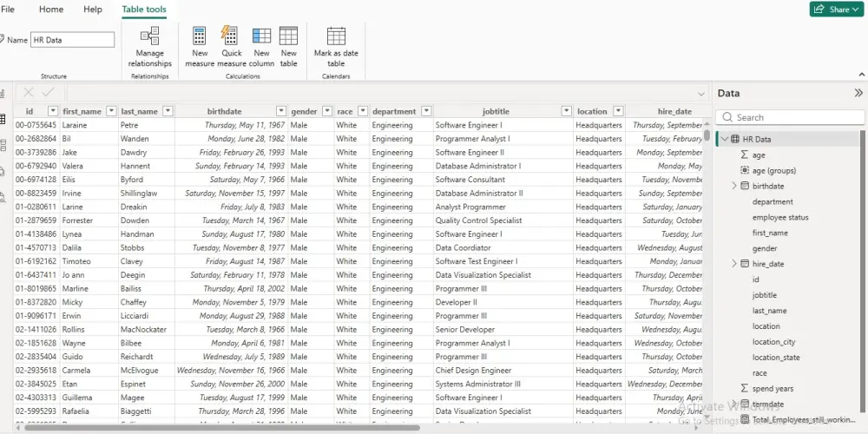Commit formula with the checkmark icon

pos(48,93)
